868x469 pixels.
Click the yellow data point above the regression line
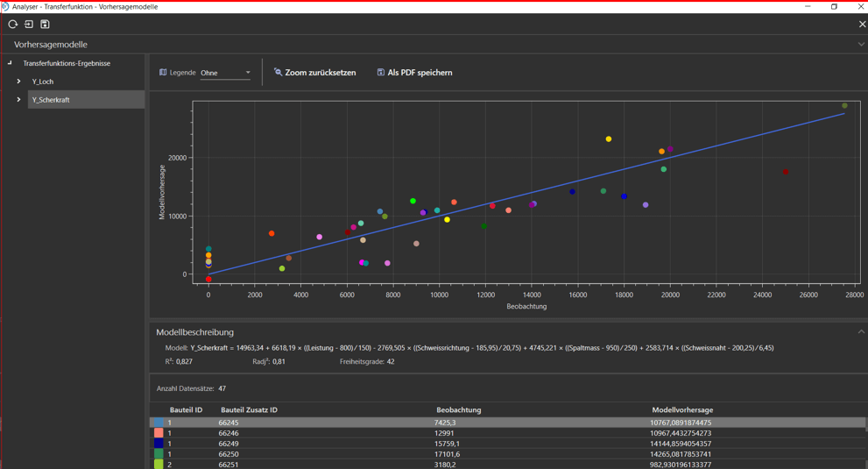[x=609, y=139]
